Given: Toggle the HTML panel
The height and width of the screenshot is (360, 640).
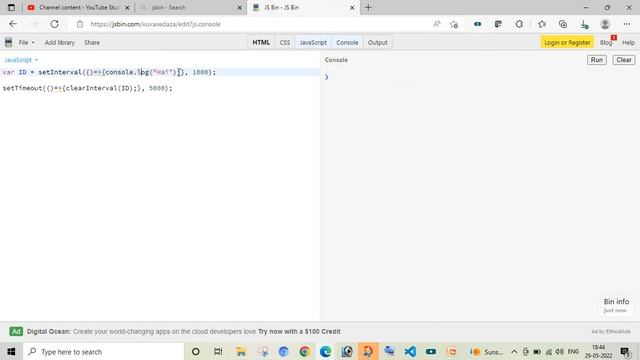Looking at the screenshot, I should point(261,42).
